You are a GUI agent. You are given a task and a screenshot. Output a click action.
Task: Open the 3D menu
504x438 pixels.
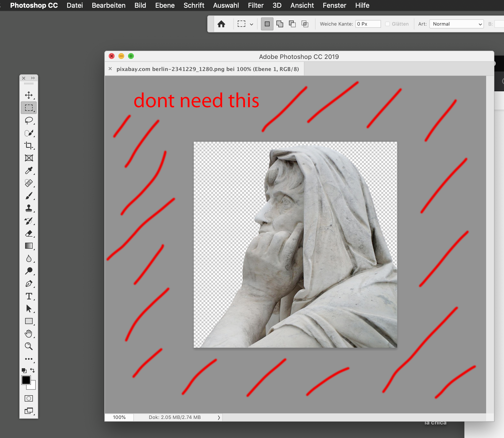tap(277, 5)
